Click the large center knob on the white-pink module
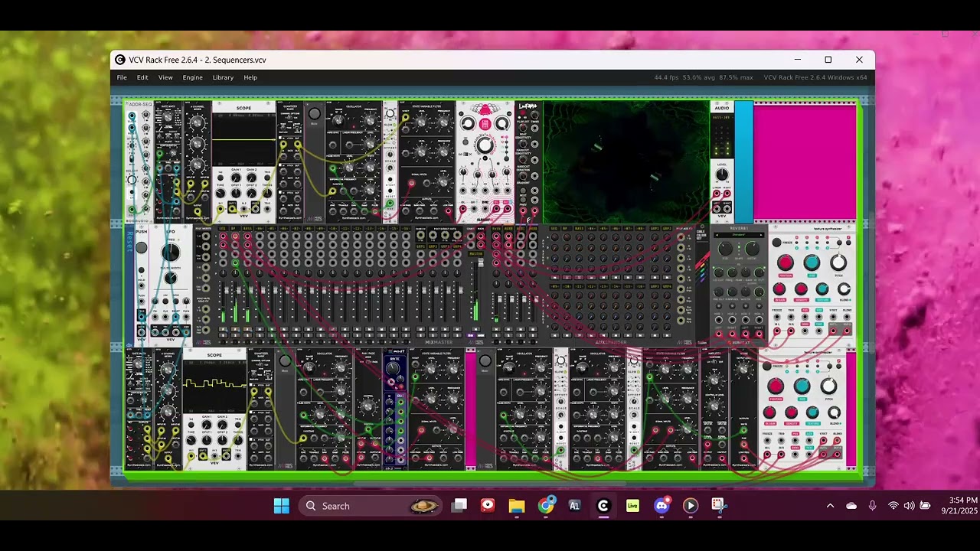The width and height of the screenshot is (980, 551). (485, 145)
